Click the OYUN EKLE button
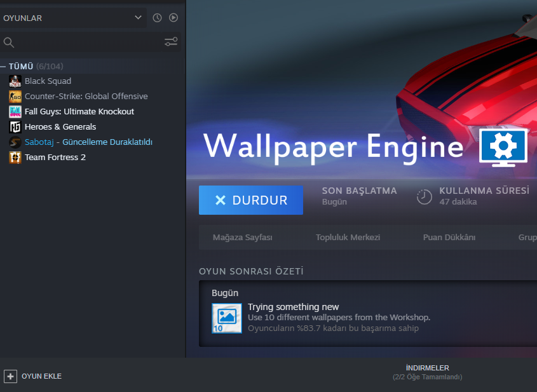Screen dimensions: 537x392 [32, 376]
